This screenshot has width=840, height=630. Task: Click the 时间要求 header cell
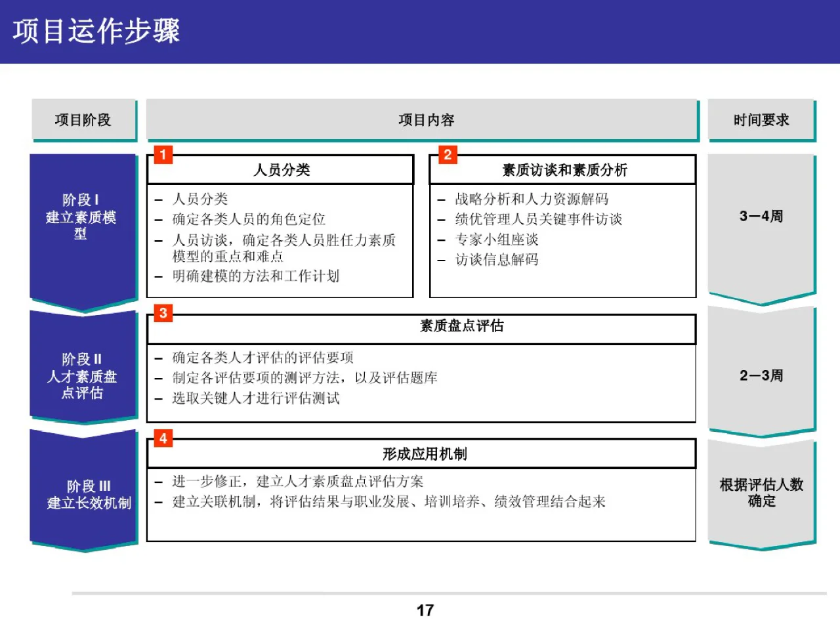pos(761,120)
